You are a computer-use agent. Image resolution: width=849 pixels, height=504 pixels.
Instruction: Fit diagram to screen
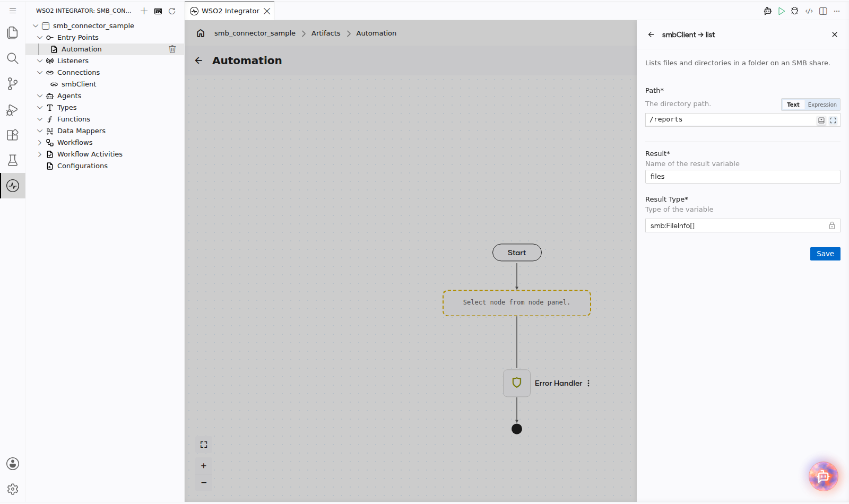click(x=204, y=445)
